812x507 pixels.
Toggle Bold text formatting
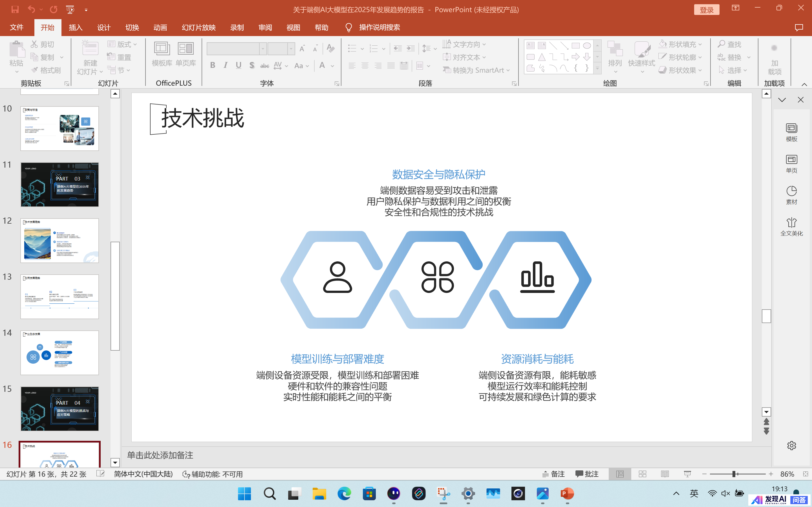tap(212, 65)
